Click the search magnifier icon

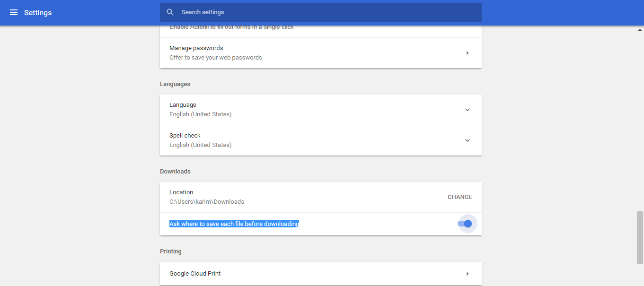point(170,12)
